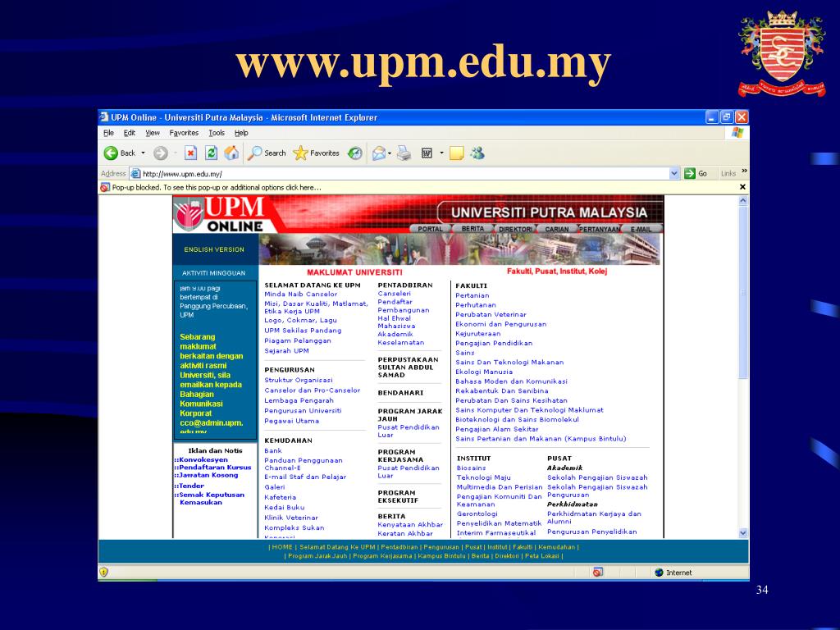
Task: Open the Konvokesyen notice link
Action: coord(202,459)
